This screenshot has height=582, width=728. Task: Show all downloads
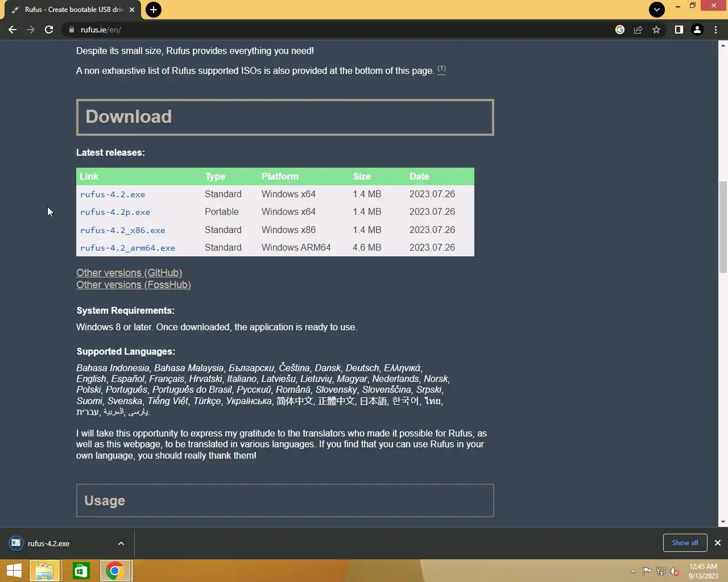(685, 543)
